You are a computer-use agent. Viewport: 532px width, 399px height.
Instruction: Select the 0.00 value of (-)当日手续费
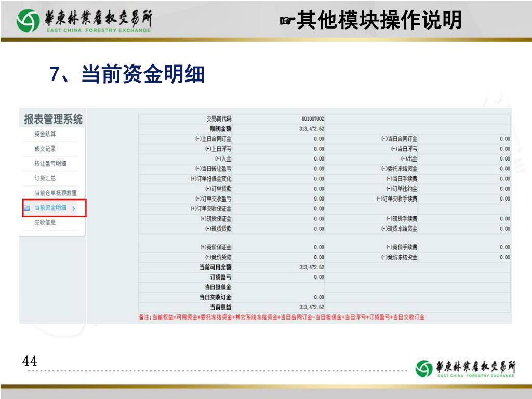pos(505,179)
